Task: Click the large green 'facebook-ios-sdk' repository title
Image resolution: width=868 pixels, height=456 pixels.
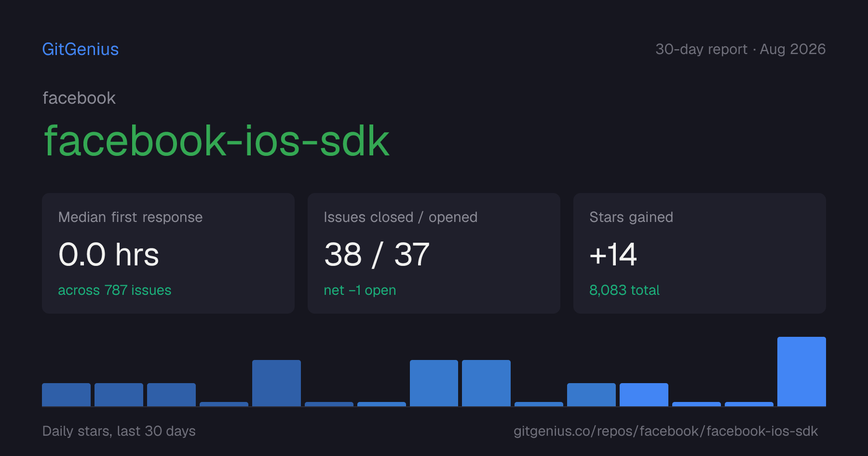Action: [217, 140]
